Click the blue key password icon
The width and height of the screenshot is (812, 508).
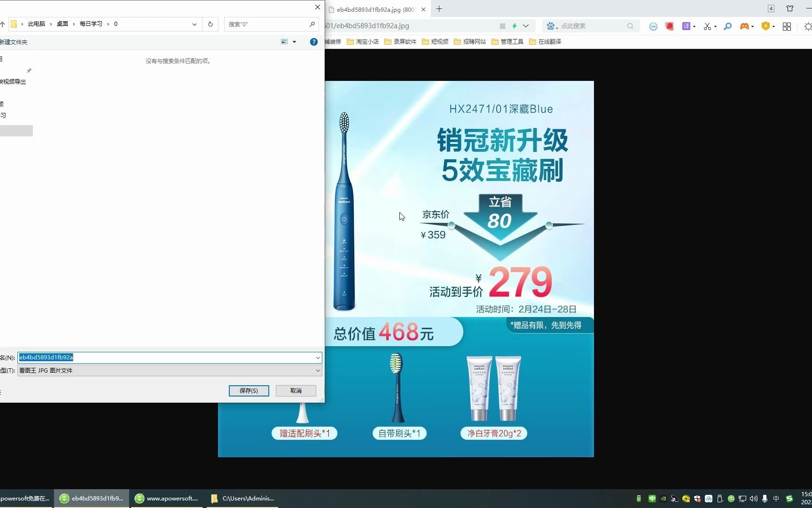(727, 26)
